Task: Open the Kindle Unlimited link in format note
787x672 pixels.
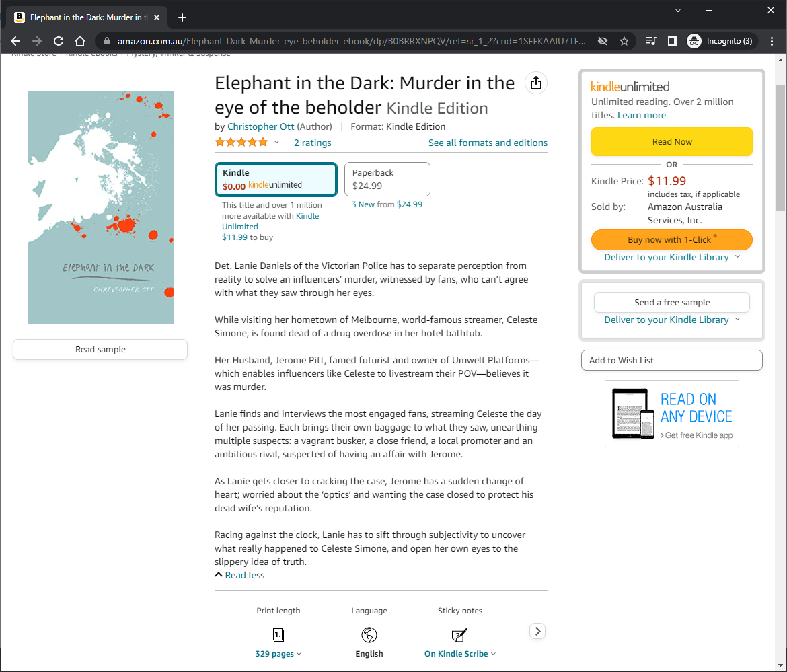Action: tap(270, 221)
